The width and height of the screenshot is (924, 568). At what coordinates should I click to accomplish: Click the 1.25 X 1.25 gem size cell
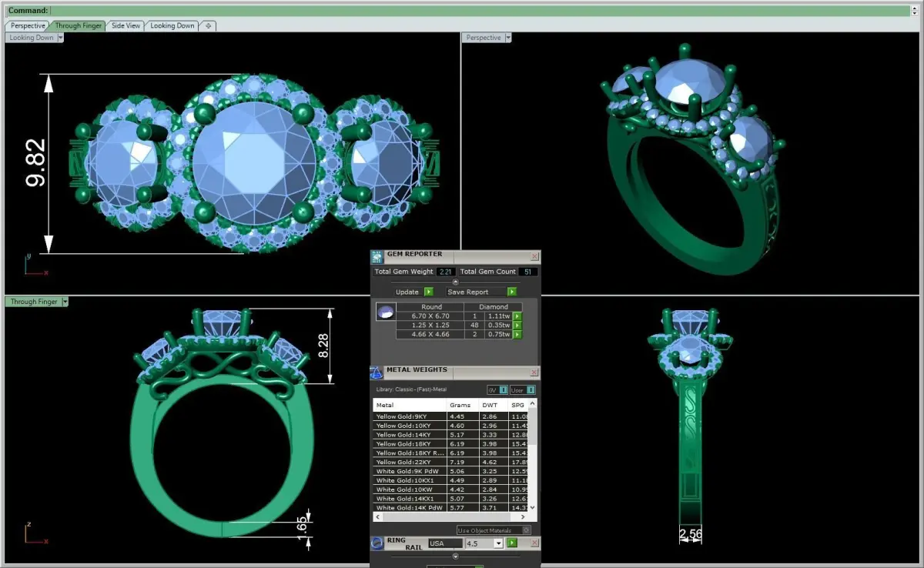(430, 325)
